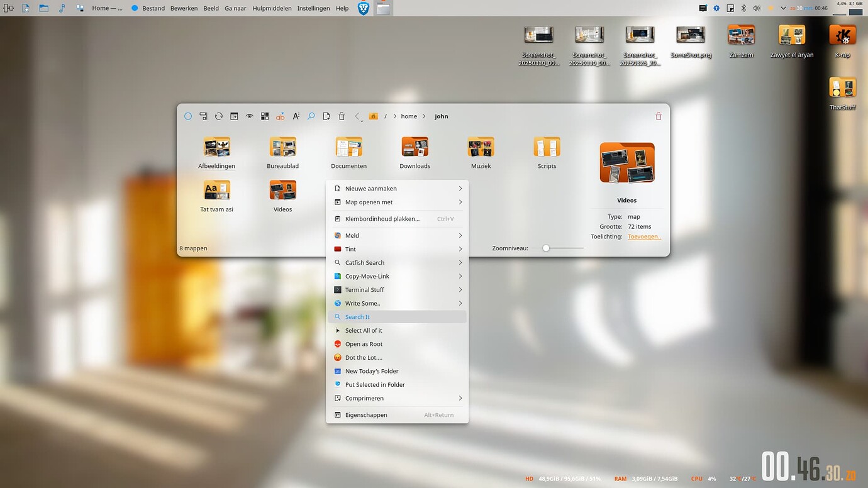Click the orange 'ab' rename icon
Image resolution: width=868 pixels, height=488 pixels.
click(280, 116)
